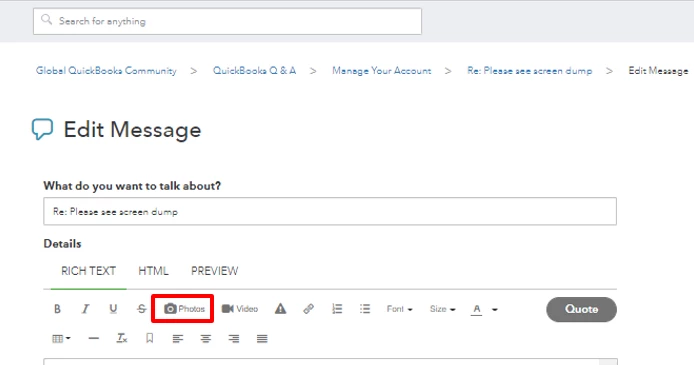Click the 'Search for anything' box
This screenshot has width=694, height=365.
pos(227,21)
